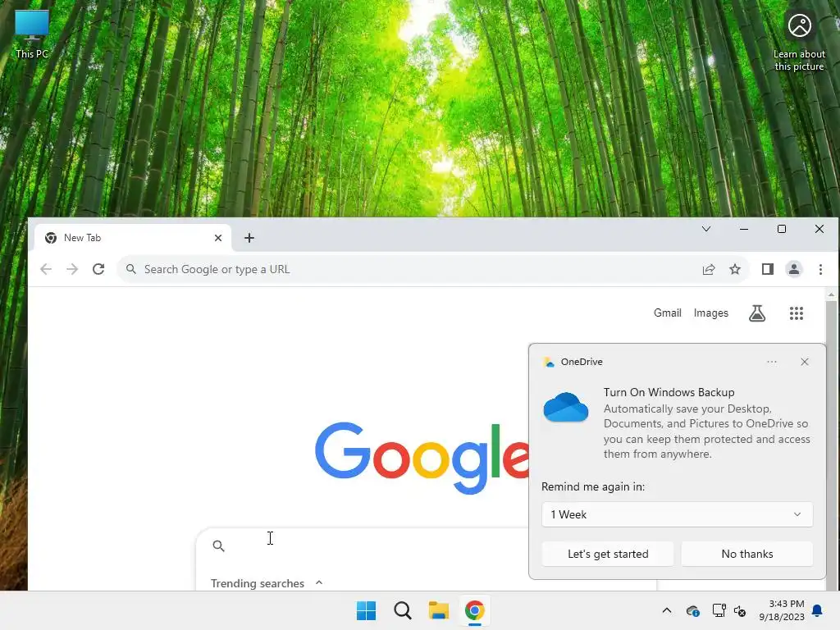Reload the page in Chrome

[x=98, y=269]
